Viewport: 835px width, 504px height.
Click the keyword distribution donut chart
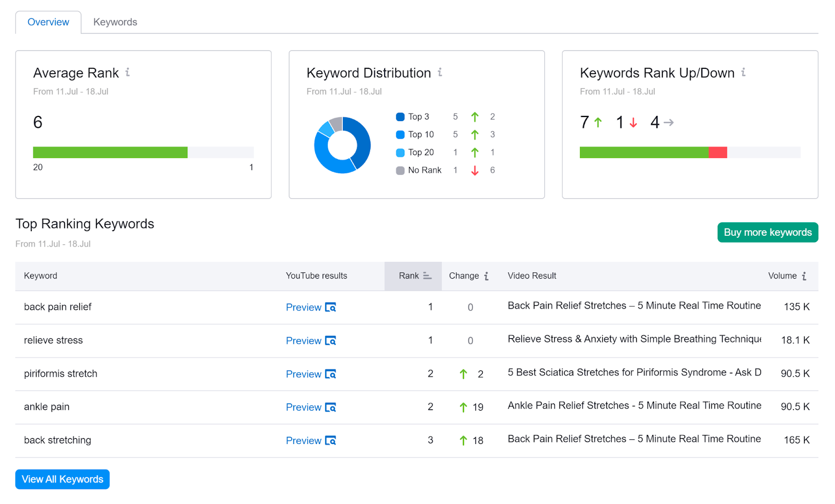coord(342,145)
